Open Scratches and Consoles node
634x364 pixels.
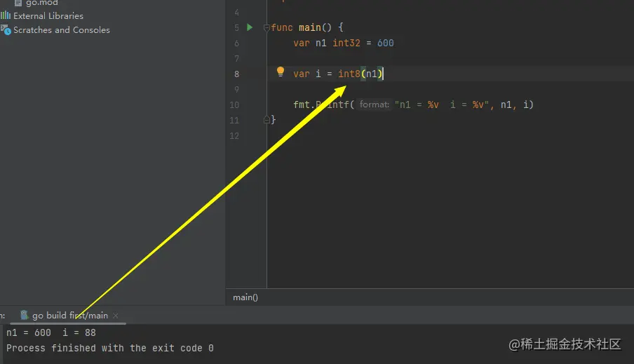(62, 30)
